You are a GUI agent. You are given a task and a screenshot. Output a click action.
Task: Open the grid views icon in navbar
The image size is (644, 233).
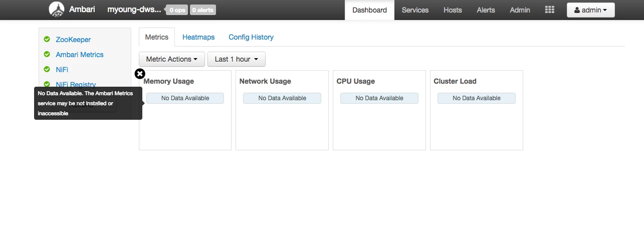click(549, 10)
